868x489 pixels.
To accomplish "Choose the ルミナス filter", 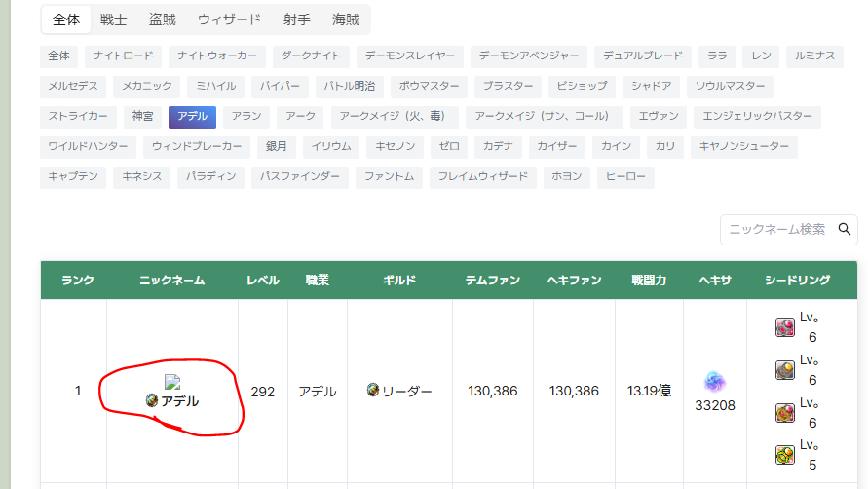I will click(x=814, y=56).
